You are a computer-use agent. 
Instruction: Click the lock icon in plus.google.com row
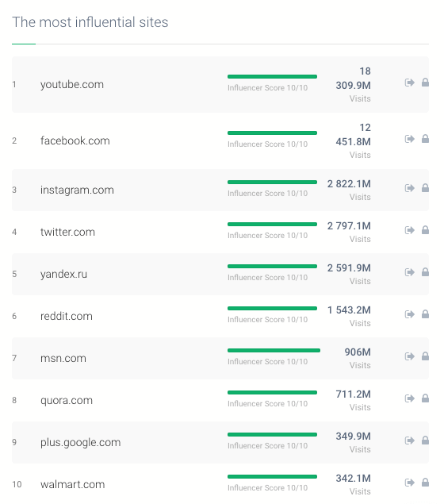(x=425, y=440)
